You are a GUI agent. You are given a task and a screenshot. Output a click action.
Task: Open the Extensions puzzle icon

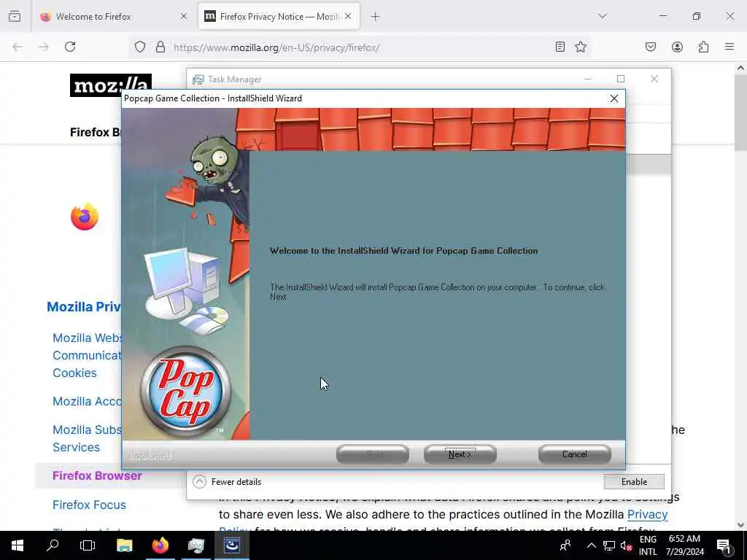[704, 47]
